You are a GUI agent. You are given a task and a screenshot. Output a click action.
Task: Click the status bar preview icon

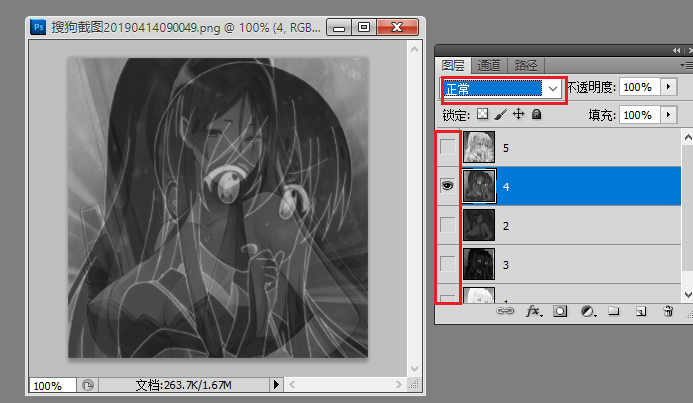pos(88,385)
